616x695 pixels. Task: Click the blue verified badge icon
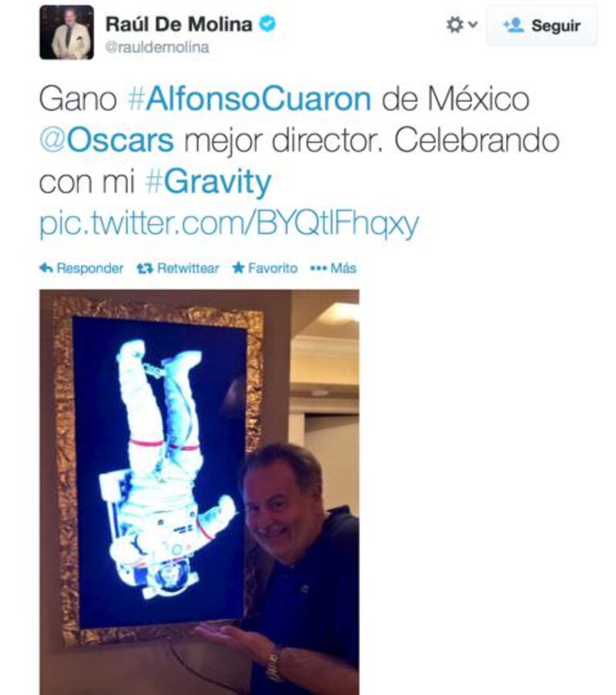click(268, 24)
